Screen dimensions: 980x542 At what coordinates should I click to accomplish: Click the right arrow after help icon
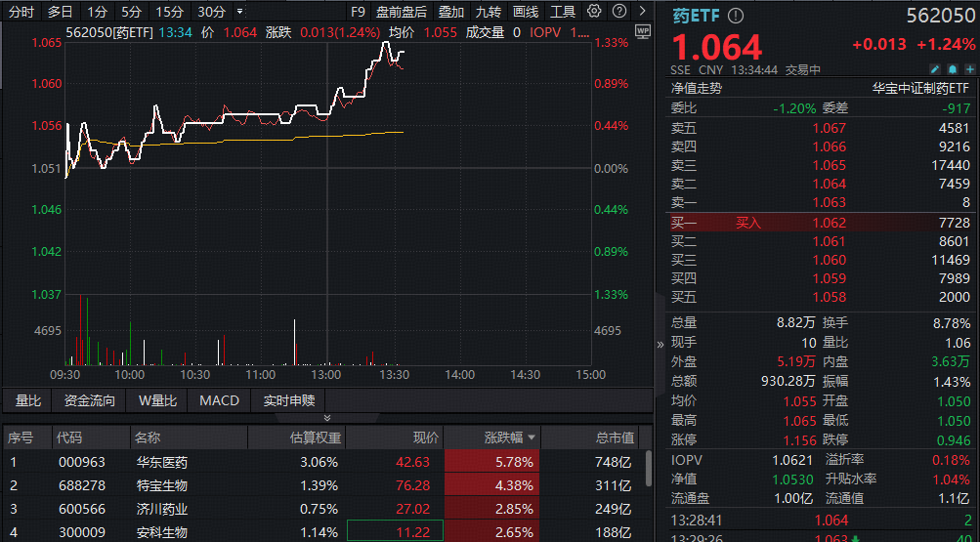tap(641, 12)
